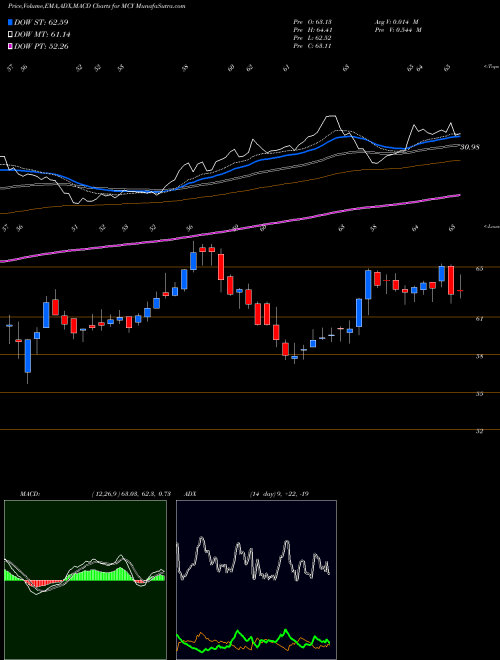Select the 'DOW ST: 62.59' legend label
Screen dimensions: 500x660
[41, 22]
